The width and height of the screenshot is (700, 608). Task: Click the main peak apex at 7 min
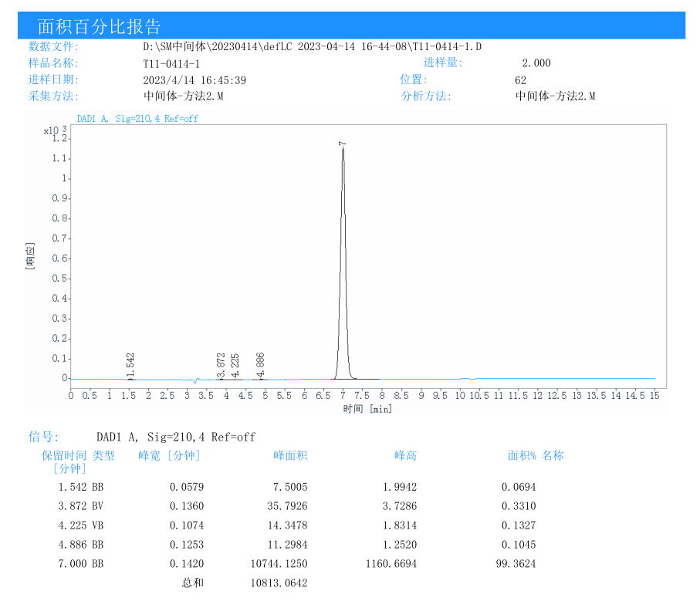pos(343,148)
